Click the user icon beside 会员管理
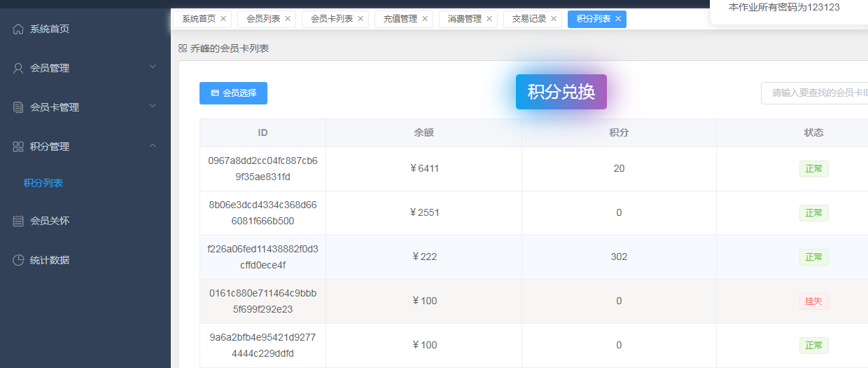The height and width of the screenshot is (368, 868). 18,69
